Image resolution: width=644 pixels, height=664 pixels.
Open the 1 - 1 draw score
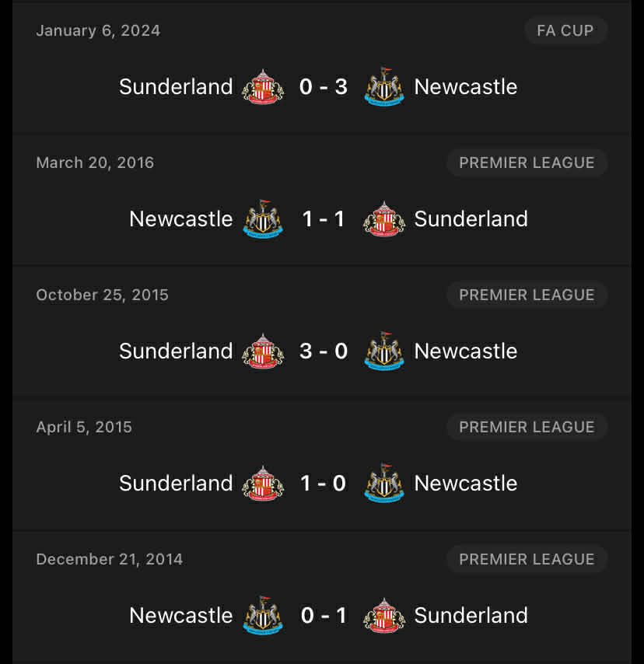pos(324,219)
